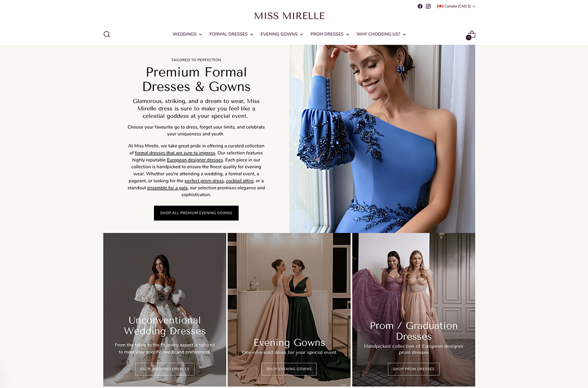Follow the cocktail attire link
The height and width of the screenshot is (388, 588).
pos(240,181)
